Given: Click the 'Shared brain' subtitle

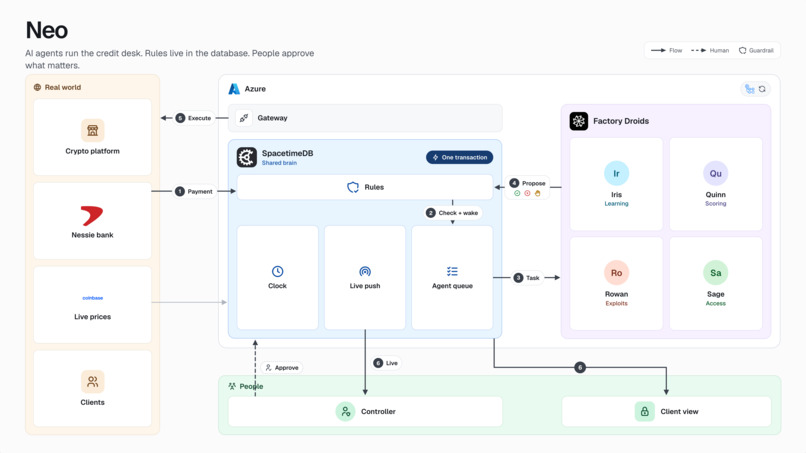Looking at the screenshot, I should click(x=279, y=163).
